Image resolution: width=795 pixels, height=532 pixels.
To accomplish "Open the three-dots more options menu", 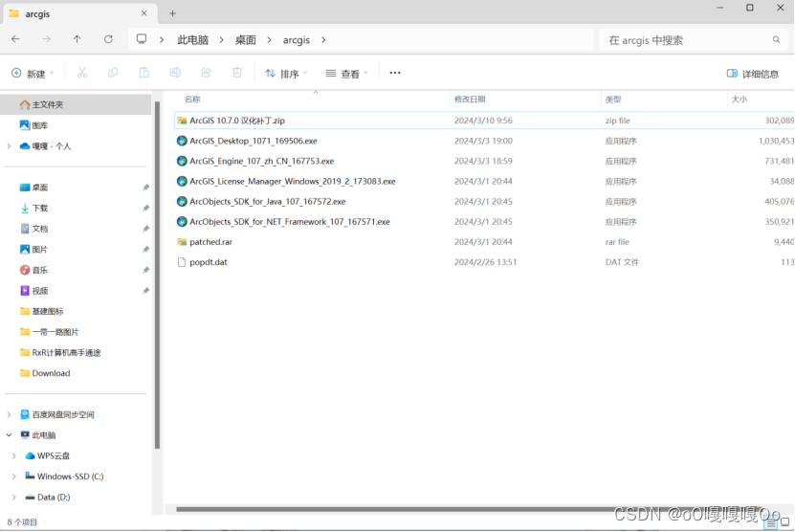I will coord(395,73).
